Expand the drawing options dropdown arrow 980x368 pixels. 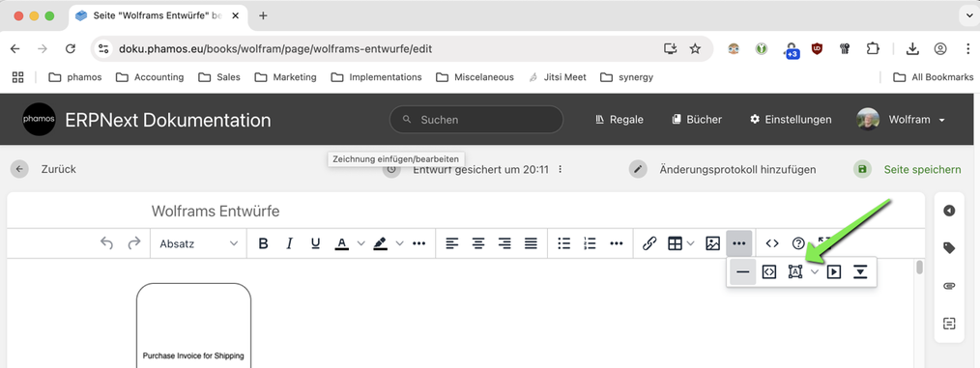[x=815, y=271]
